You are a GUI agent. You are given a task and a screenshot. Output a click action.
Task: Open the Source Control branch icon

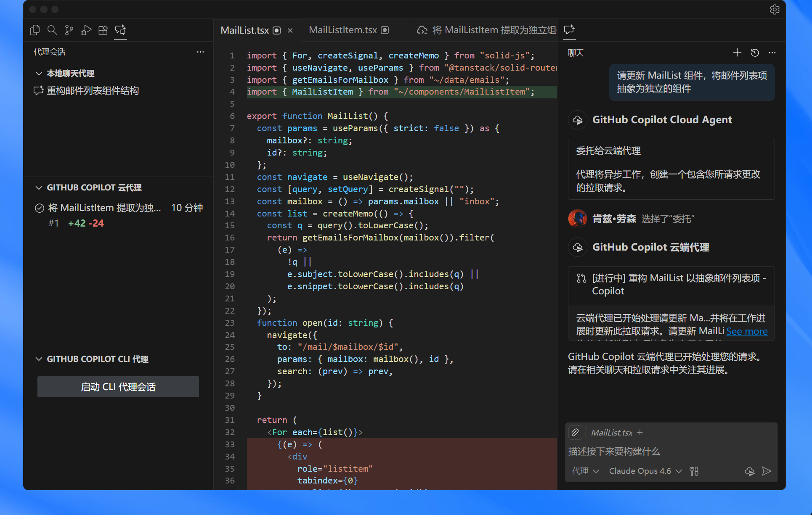click(69, 30)
